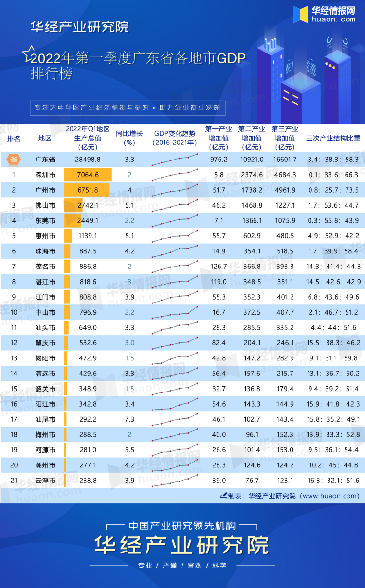Click the 制表 logo icon in footer
The width and height of the screenshot is (365, 588).
(x=223, y=496)
